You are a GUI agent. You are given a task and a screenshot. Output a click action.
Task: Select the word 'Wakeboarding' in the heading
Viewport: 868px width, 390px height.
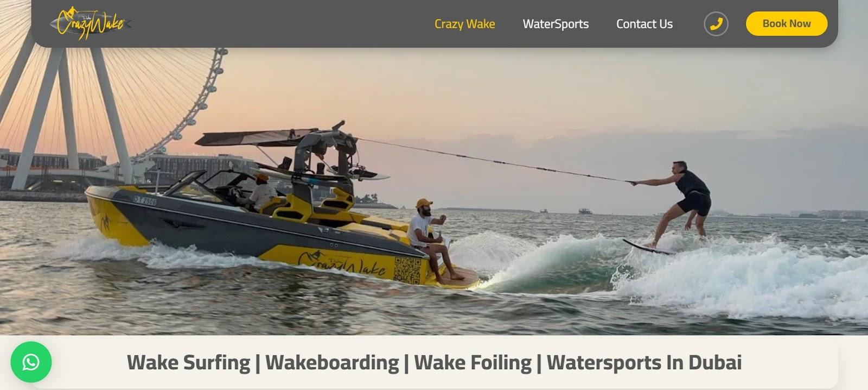[x=332, y=362]
